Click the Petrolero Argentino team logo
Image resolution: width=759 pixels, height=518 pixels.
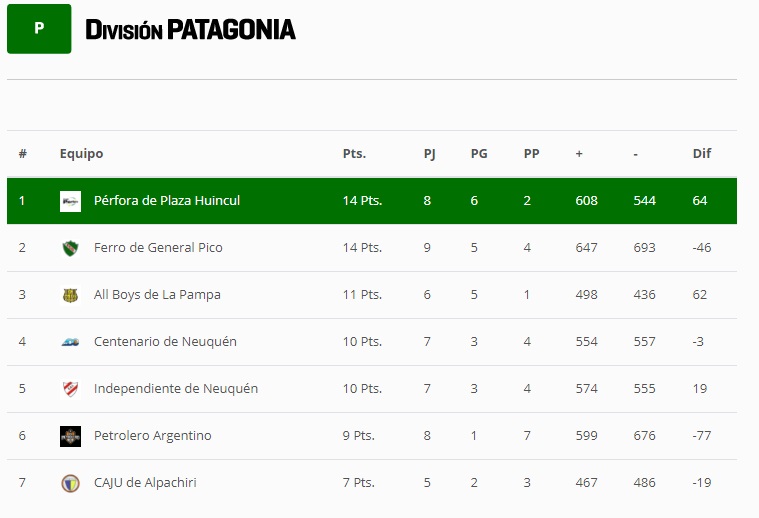tap(70, 436)
